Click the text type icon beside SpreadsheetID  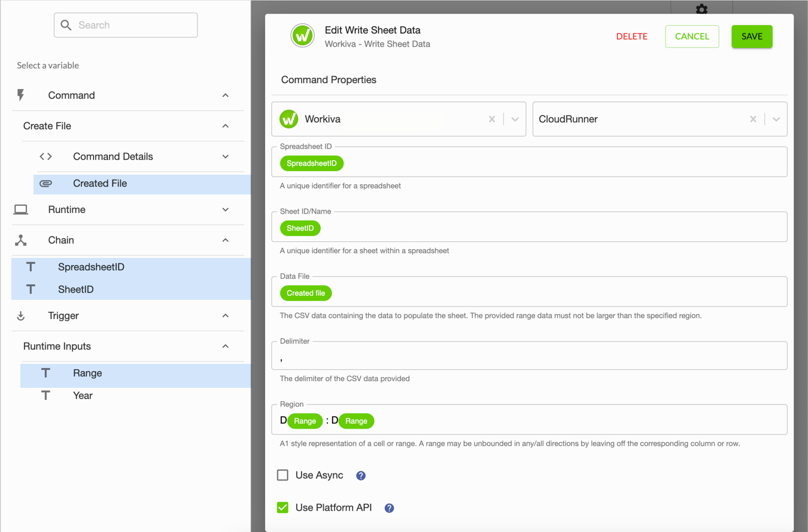pos(31,267)
